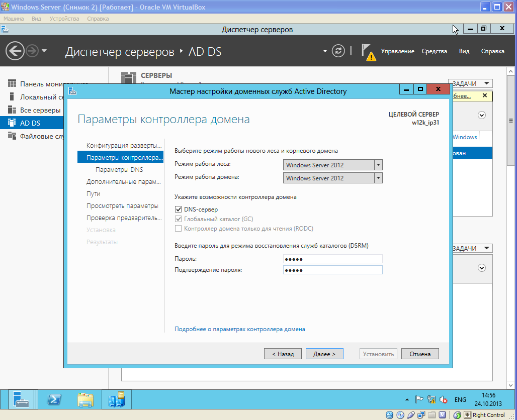
Task: Click the Далее > button
Action: (x=324, y=354)
